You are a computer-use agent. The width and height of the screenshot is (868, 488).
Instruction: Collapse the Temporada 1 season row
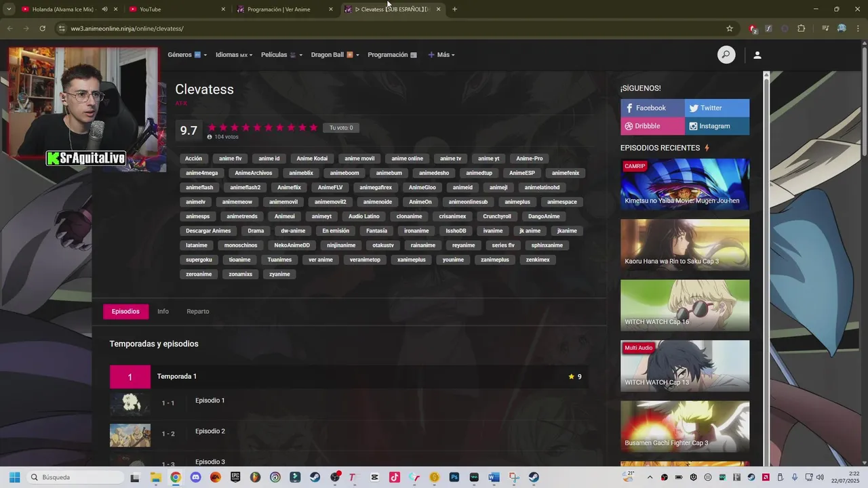349,377
